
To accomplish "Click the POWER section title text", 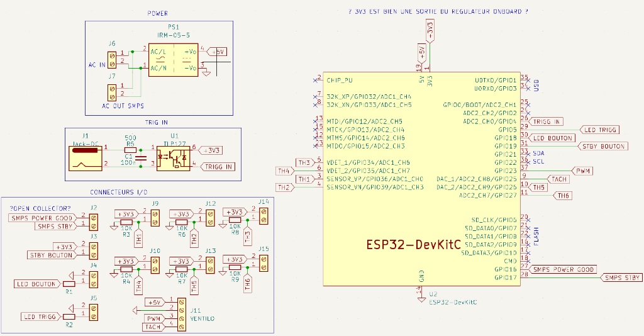I will (x=157, y=13).
